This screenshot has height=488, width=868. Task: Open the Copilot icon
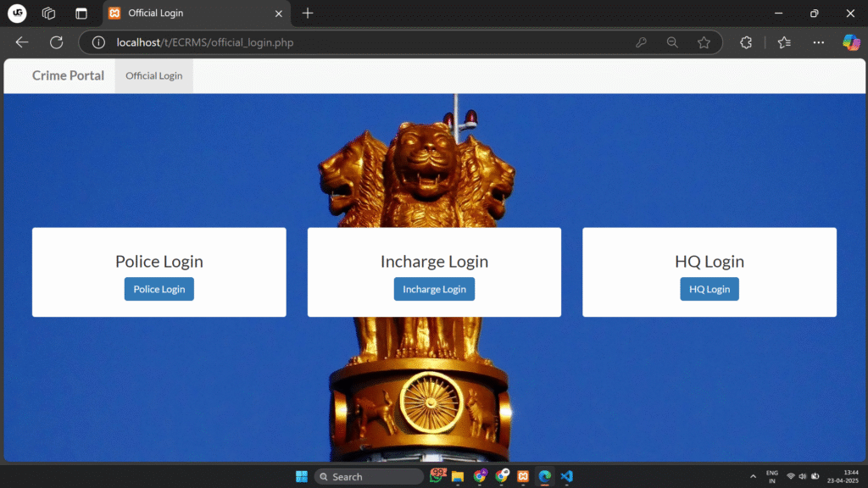coord(851,42)
